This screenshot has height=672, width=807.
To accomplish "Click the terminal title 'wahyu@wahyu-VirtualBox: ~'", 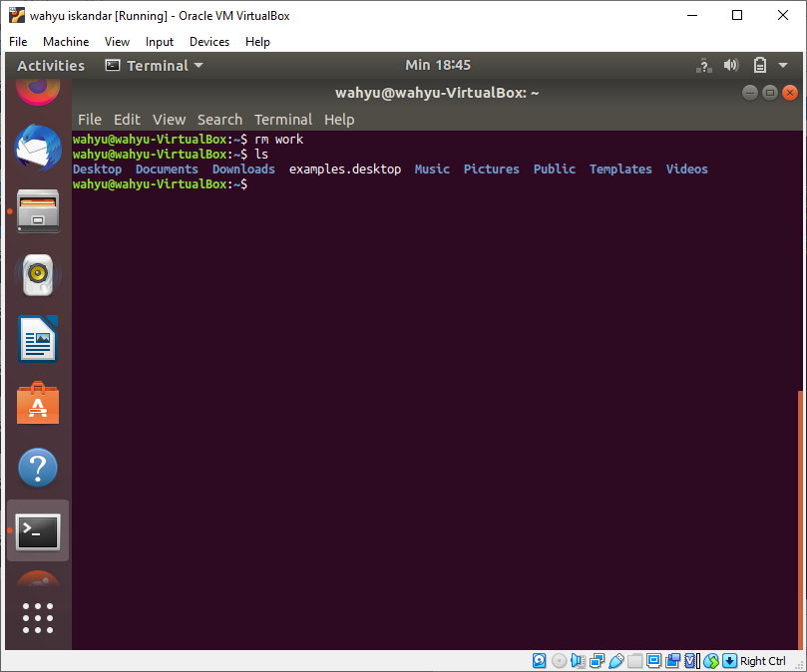I will pyautogui.click(x=437, y=93).
